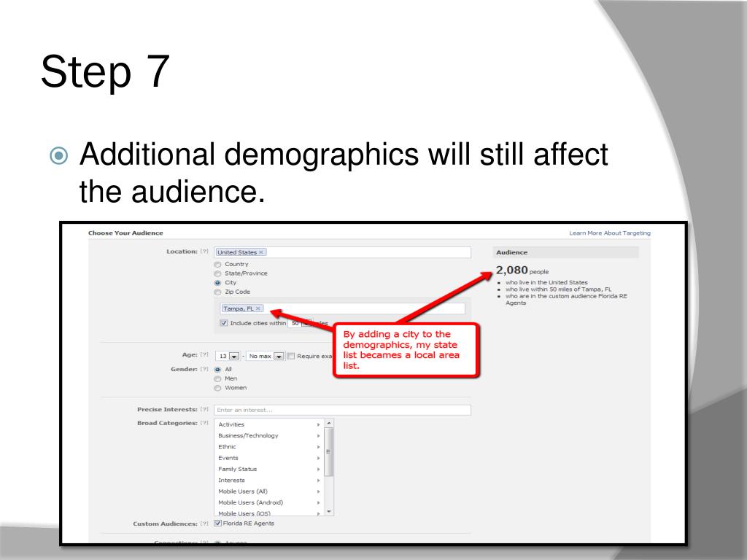This screenshot has width=747, height=560.
Task: Click the Precise Interests input field
Action: click(343, 410)
